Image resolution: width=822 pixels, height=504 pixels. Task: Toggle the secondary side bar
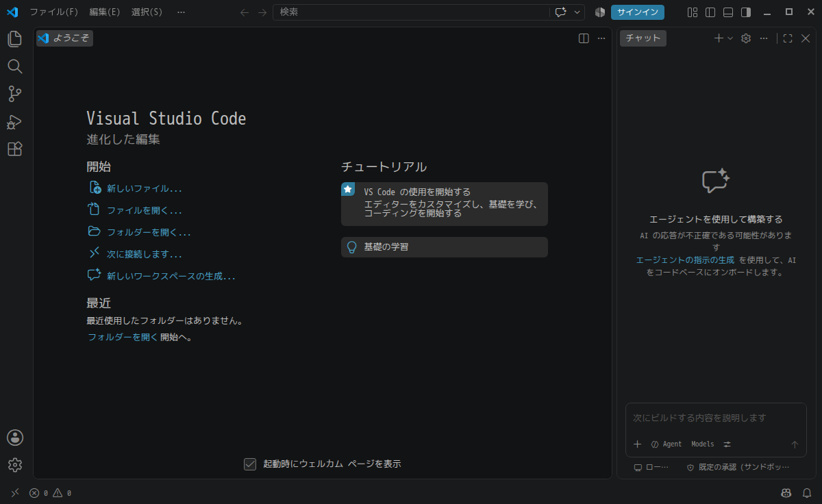pos(746,12)
